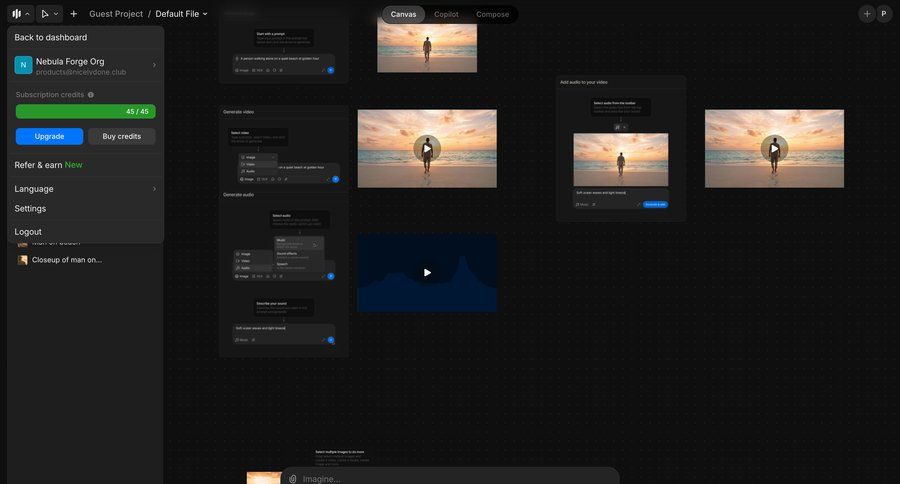The image size is (900, 484).
Task: Click blue send arrow beside Select audio dropdown
Action: pos(331,276)
